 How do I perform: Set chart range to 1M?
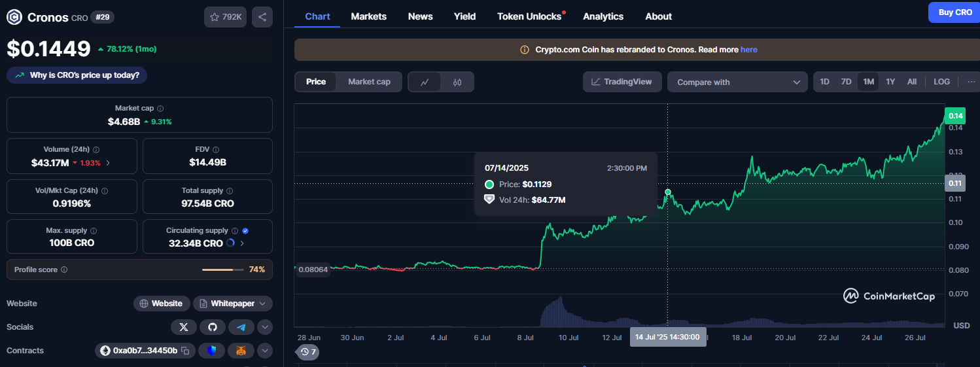coord(868,82)
